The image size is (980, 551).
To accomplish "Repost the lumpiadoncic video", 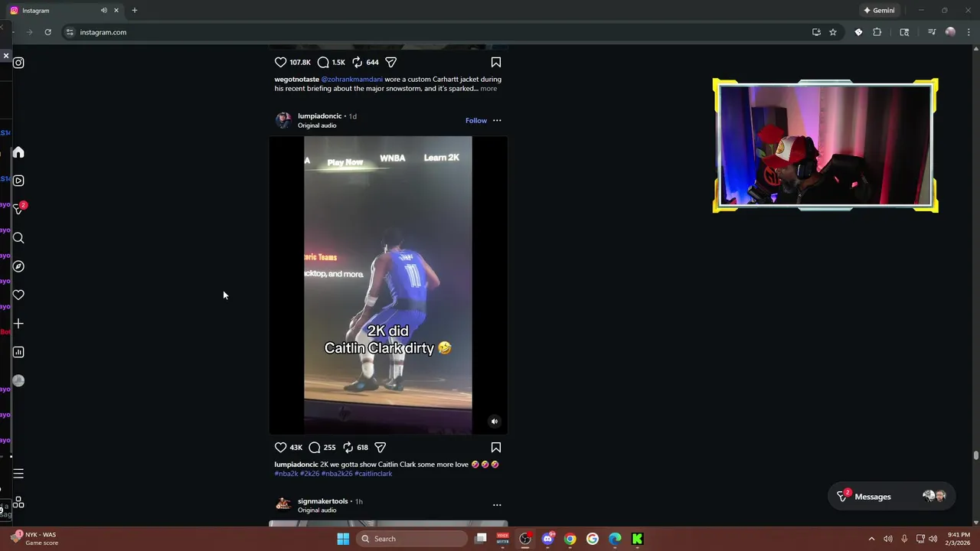I will tap(348, 447).
